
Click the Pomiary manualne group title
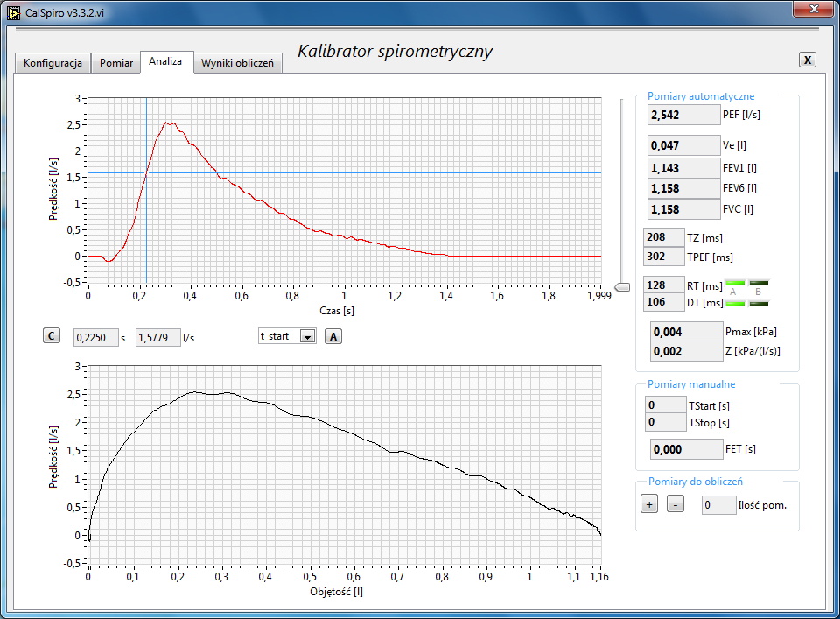[691, 384]
